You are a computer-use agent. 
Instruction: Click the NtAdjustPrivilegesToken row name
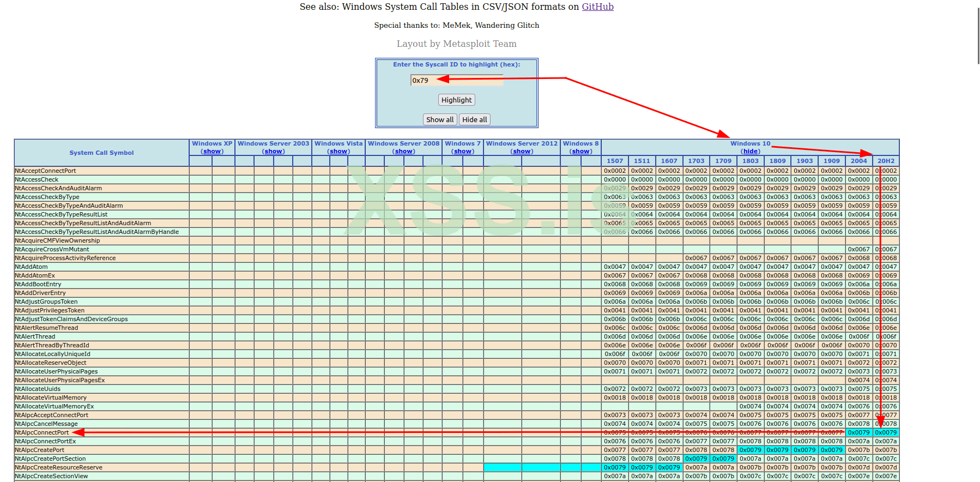pyautogui.click(x=50, y=310)
